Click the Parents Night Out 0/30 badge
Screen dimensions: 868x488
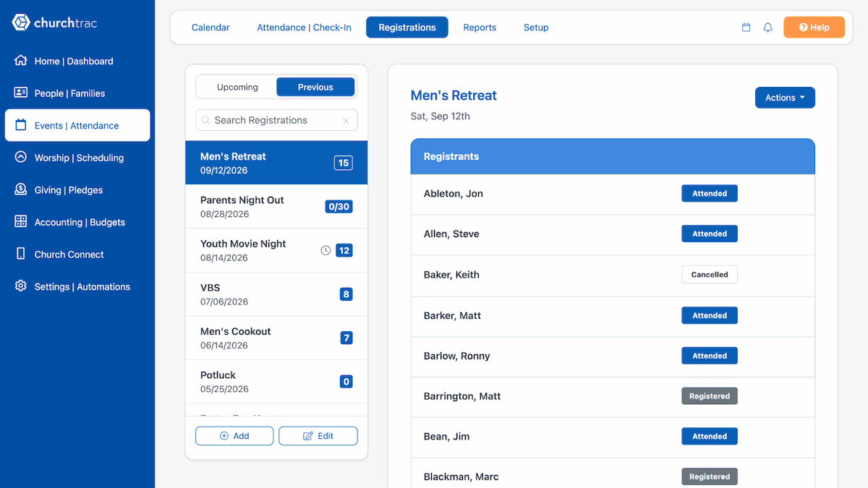pyautogui.click(x=339, y=207)
